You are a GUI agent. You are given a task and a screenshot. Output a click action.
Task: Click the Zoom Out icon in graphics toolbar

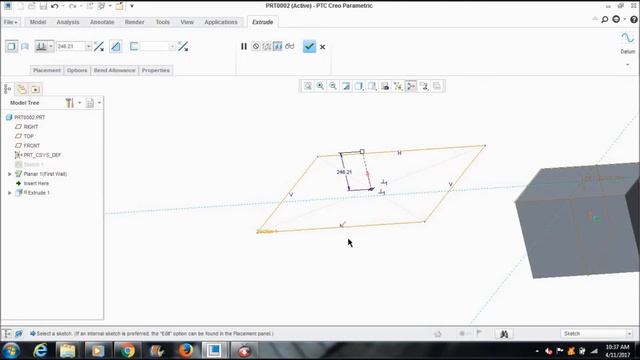pos(333,86)
